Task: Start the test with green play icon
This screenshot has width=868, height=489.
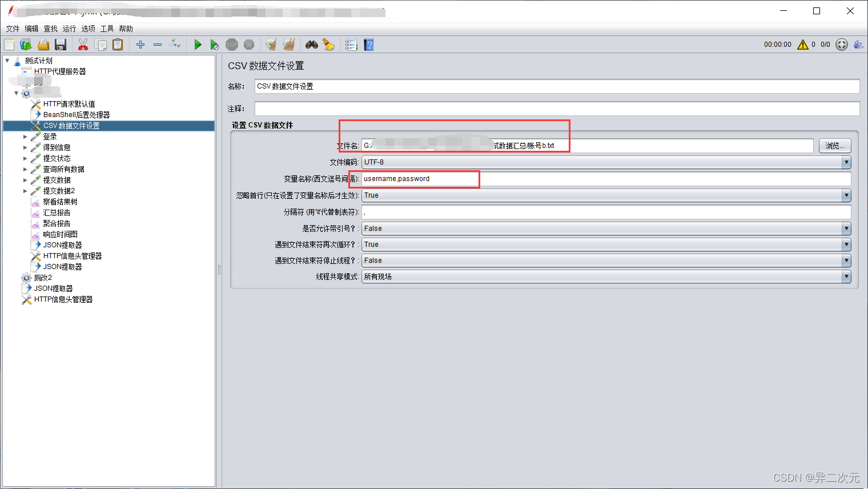Action: (198, 45)
